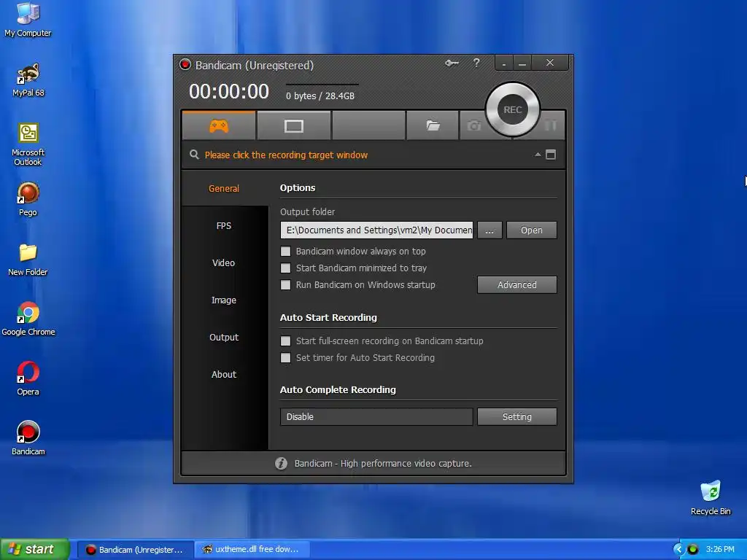Screen dimensions: 747x560
Task: Click the red Bandicam logo in title bar
Action: [185, 64]
